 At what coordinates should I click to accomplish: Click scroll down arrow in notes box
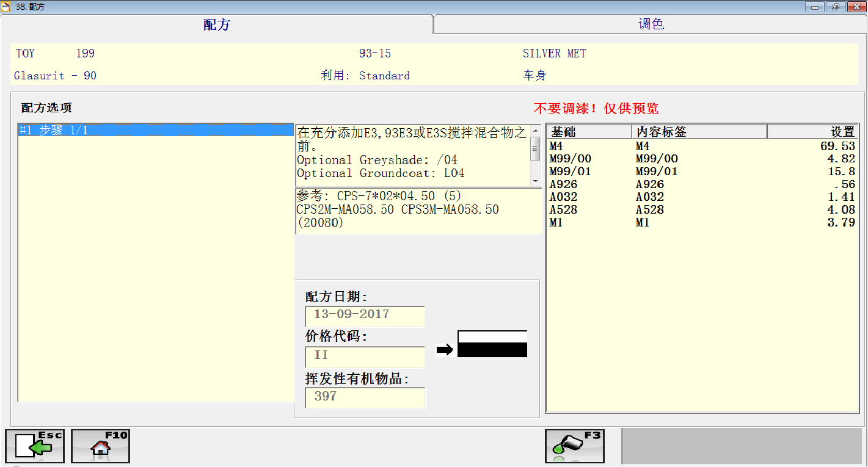click(x=535, y=181)
